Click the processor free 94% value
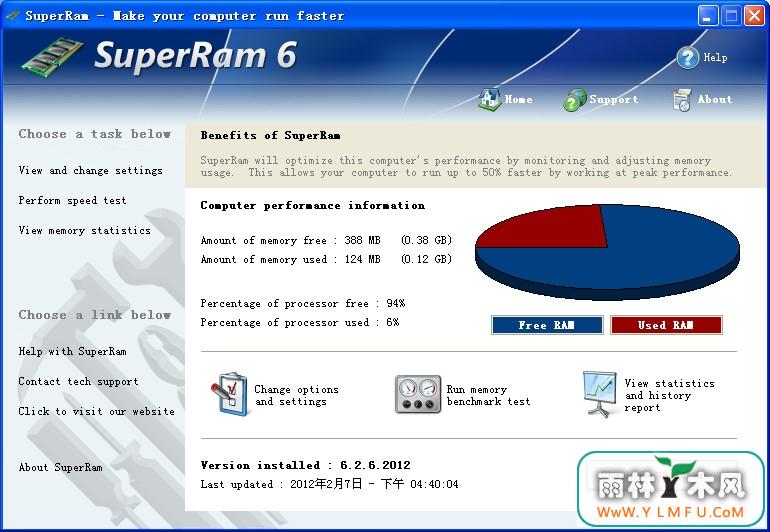 click(x=396, y=304)
